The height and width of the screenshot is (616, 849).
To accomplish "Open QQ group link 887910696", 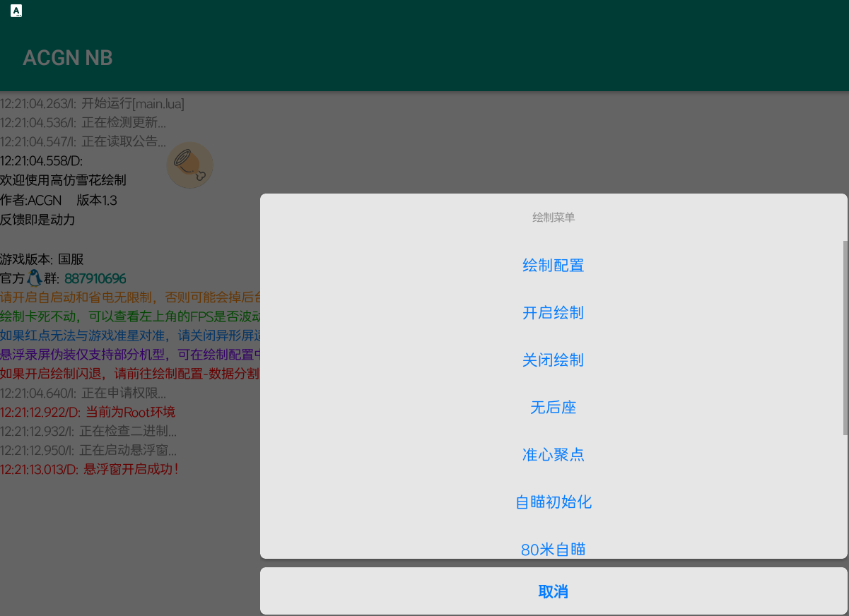I will (94, 278).
